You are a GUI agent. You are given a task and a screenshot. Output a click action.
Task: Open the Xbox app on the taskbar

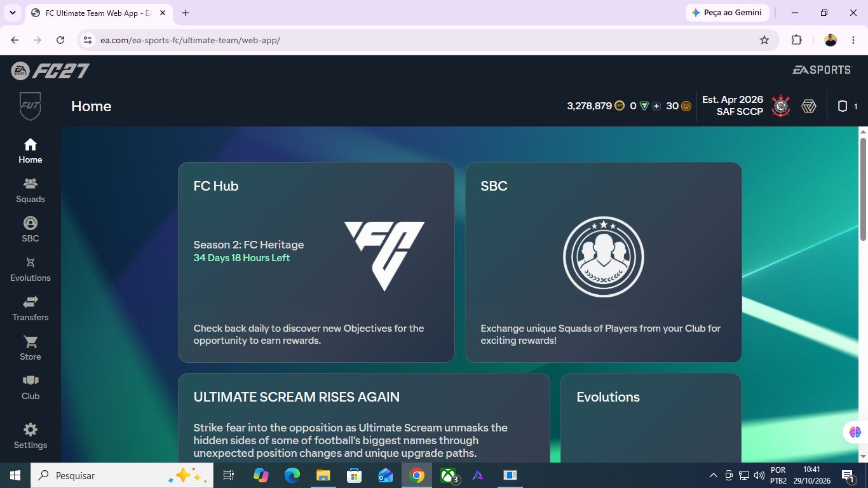[448, 475]
